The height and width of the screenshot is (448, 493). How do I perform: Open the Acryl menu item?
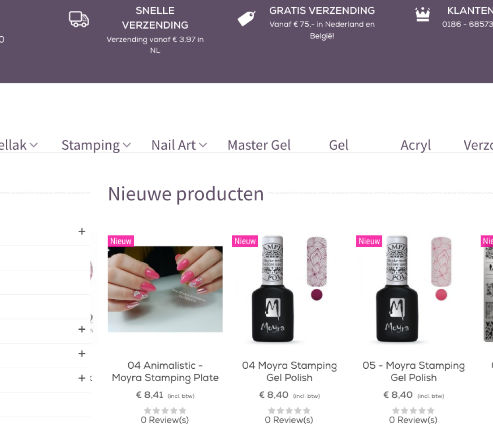(x=415, y=145)
